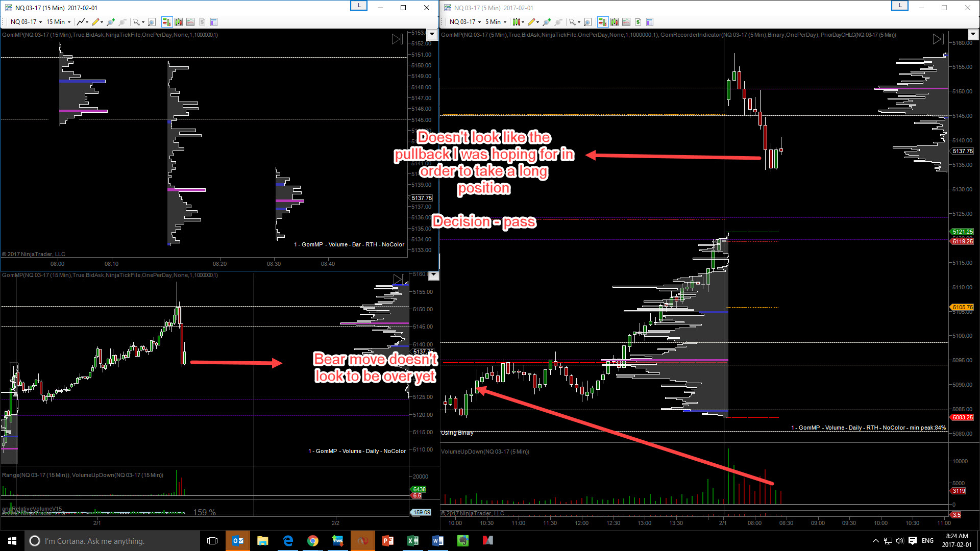Open Excel from the taskbar
The image size is (980, 551).
tap(413, 541)
